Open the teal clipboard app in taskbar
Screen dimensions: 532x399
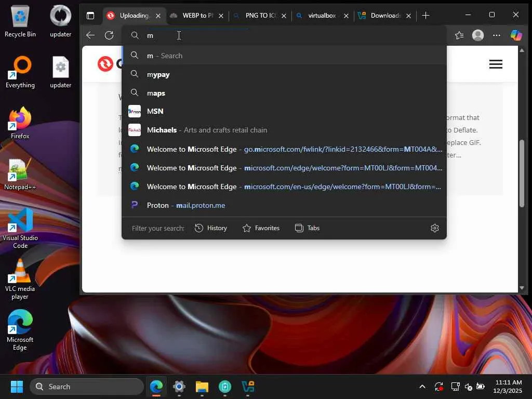225,387
